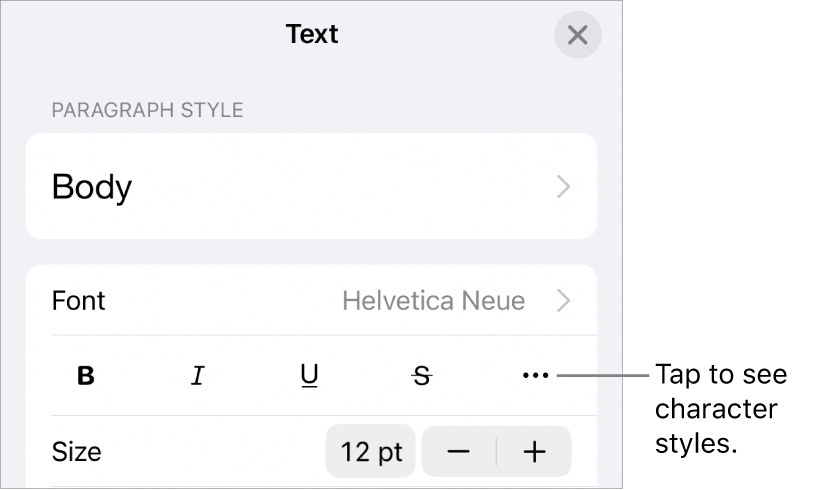Viewport: 818px width, 490px height.
Task: Click the Font row label
Action: [79, 300]
